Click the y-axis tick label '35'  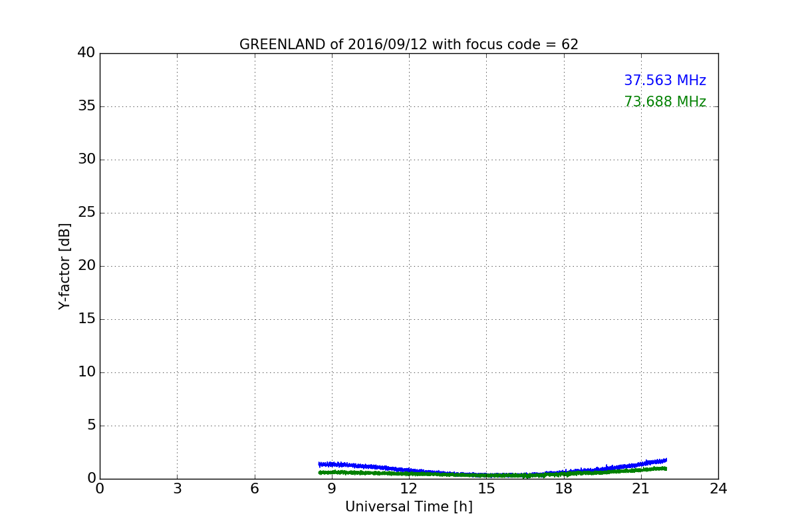click(86, 106)
